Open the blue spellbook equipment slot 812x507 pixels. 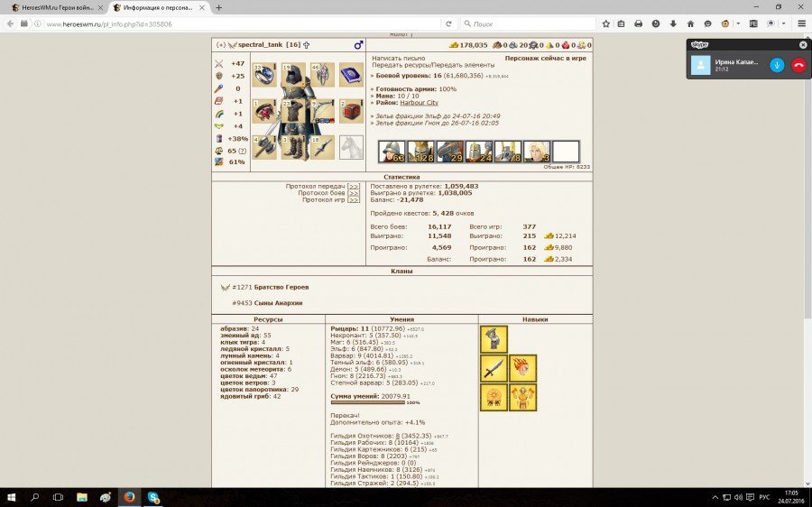tap(351, 75)
